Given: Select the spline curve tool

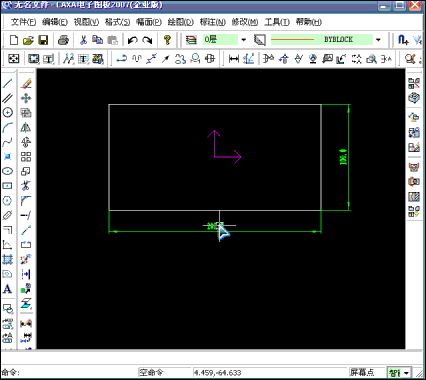Looking at the screenshot, I should coord(8,142).
